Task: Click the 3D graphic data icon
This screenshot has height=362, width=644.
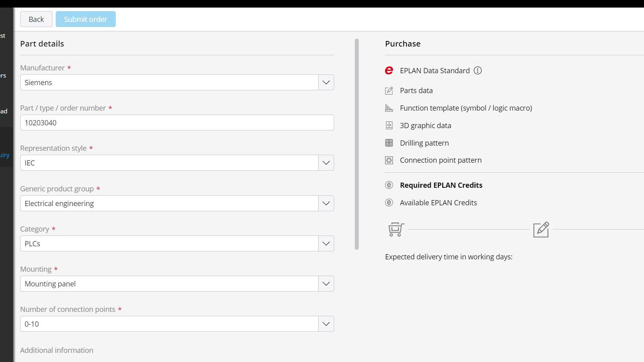Action: pyautogui.click(x=389, y=125)
